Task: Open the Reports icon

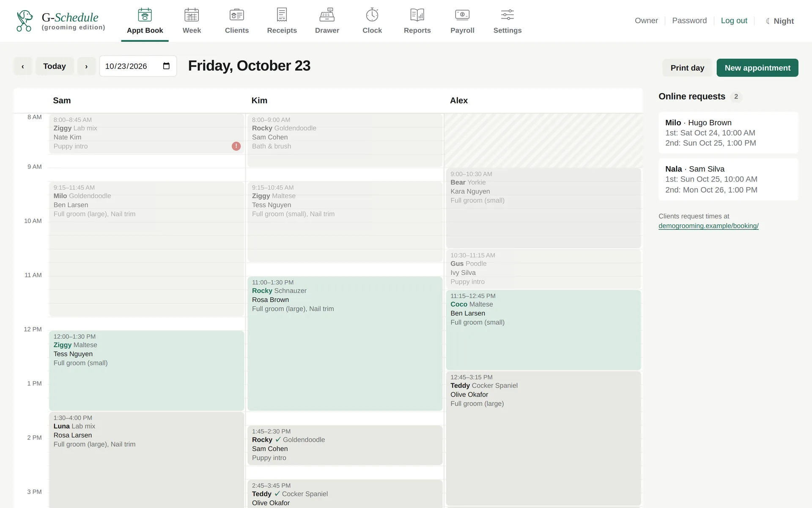Action: [417, 15]
